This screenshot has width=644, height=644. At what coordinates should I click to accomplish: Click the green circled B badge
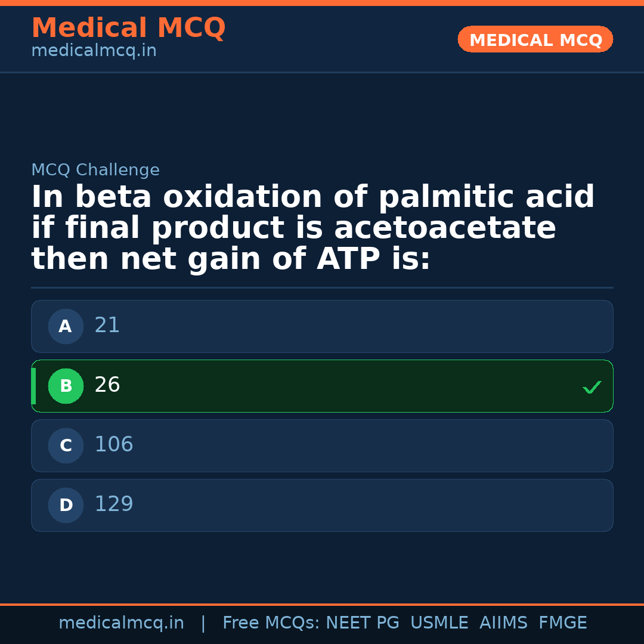click(x=66, y=386)
